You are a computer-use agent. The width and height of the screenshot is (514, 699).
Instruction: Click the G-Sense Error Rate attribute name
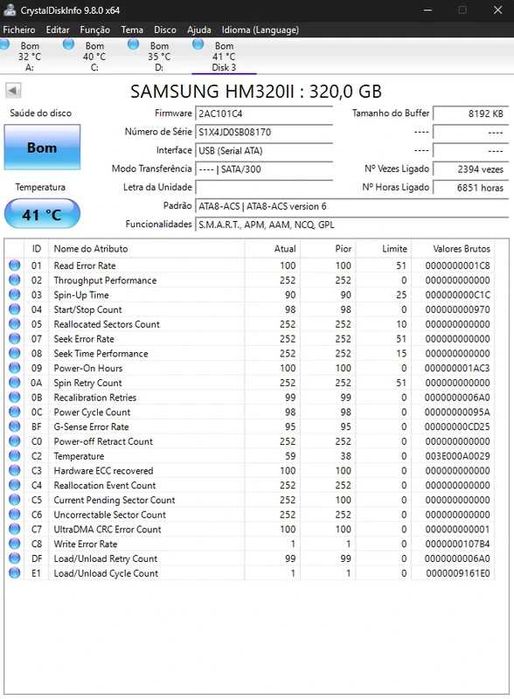91,427
